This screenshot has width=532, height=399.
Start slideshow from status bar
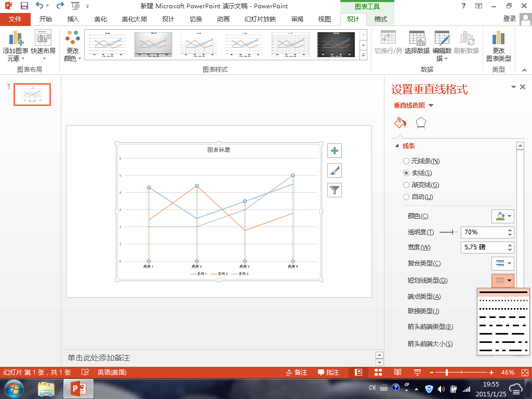pos(417,372)
